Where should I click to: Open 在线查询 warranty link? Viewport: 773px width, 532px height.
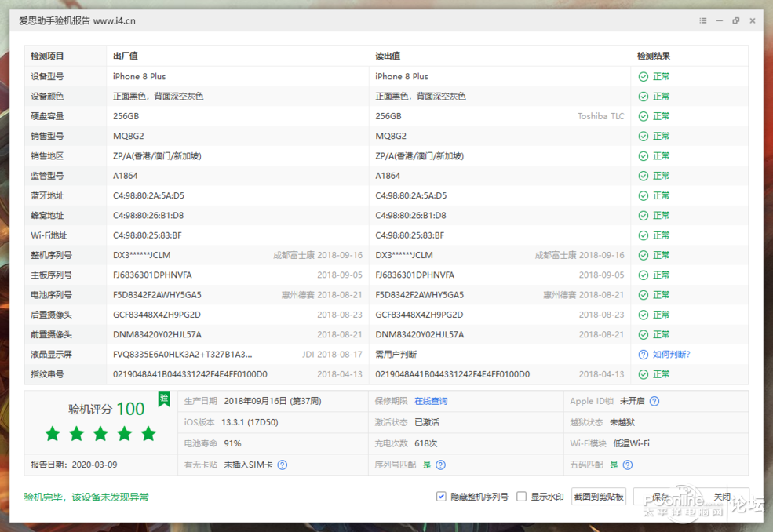[x=431, y=401]
